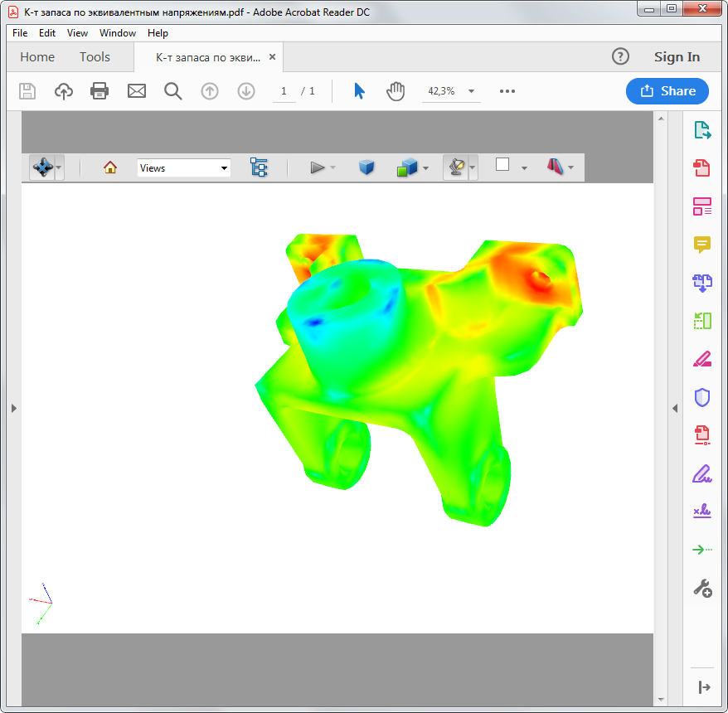The image size is (728, 713).
Task: Open the Protect shield tool
Action: [702, 398]
